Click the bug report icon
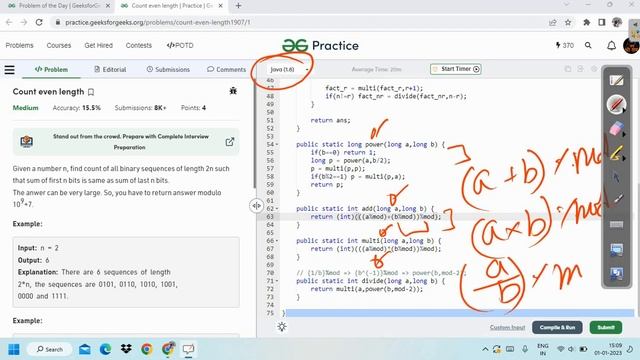Image resolution: width=640 pixels, height=360 pixels. [x=233, y=91]
